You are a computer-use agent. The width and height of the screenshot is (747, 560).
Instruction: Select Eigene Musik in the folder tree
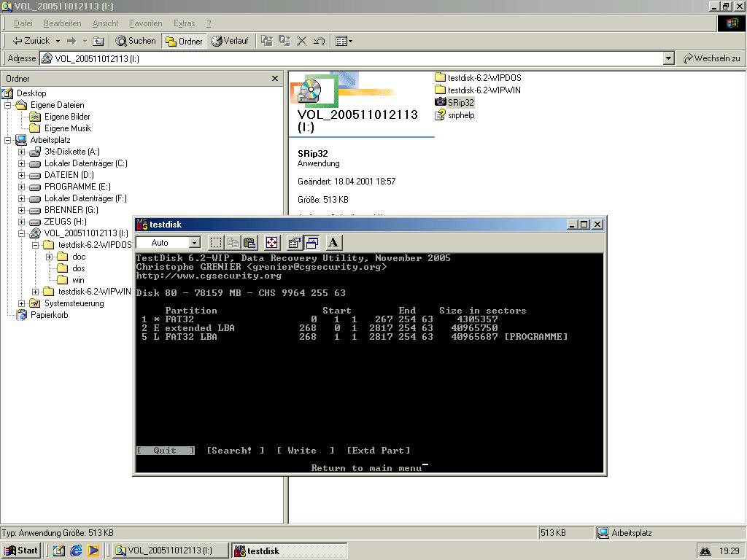68,128
